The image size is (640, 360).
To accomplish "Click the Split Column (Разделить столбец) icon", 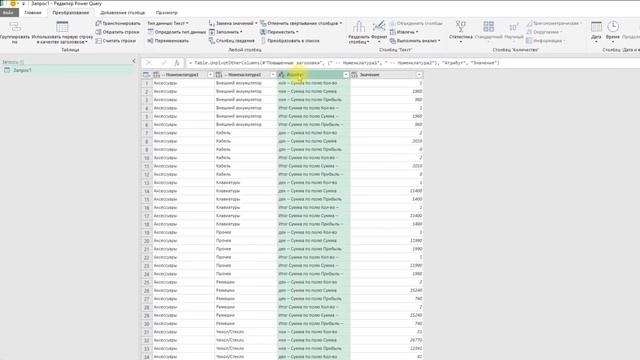I will [x=359, y=27].
